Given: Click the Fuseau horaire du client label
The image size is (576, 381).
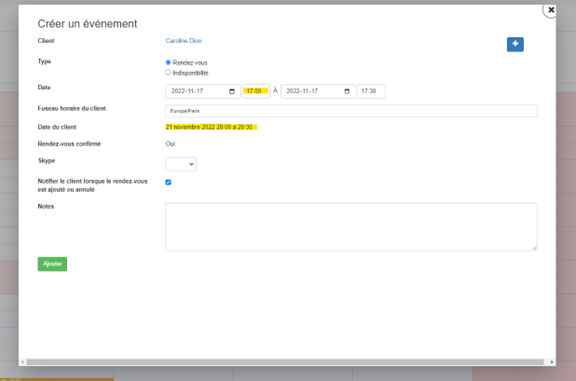Looking at the screenshot, I should pyautogui.click(x=72, y=108).
